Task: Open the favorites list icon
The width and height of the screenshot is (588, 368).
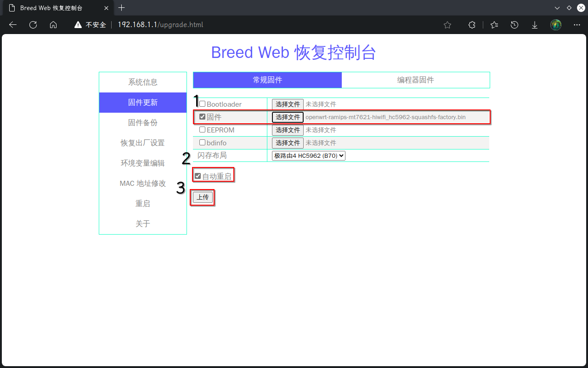Action: 494,25
